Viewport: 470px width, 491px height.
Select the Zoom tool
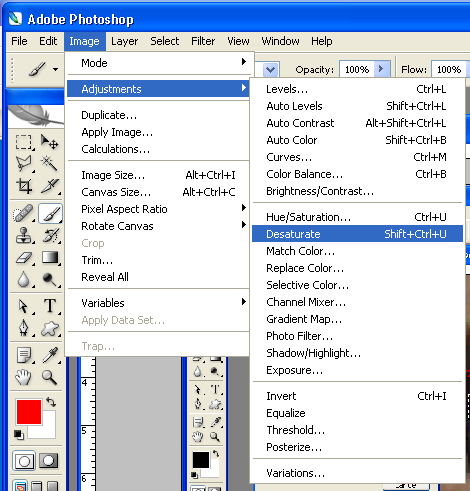point(50,377)
